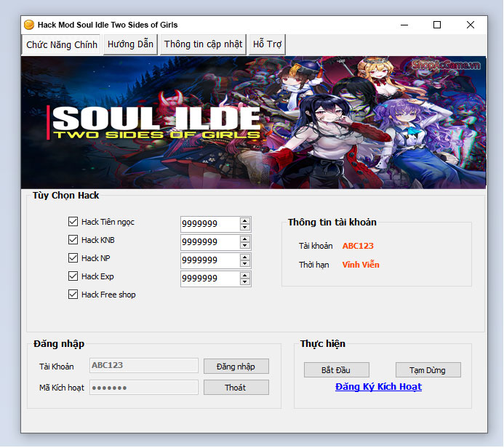Pause with the Tạm Dừng button
Image resolution: width=504 pixels, height=448 pixels.
point(428,370)
